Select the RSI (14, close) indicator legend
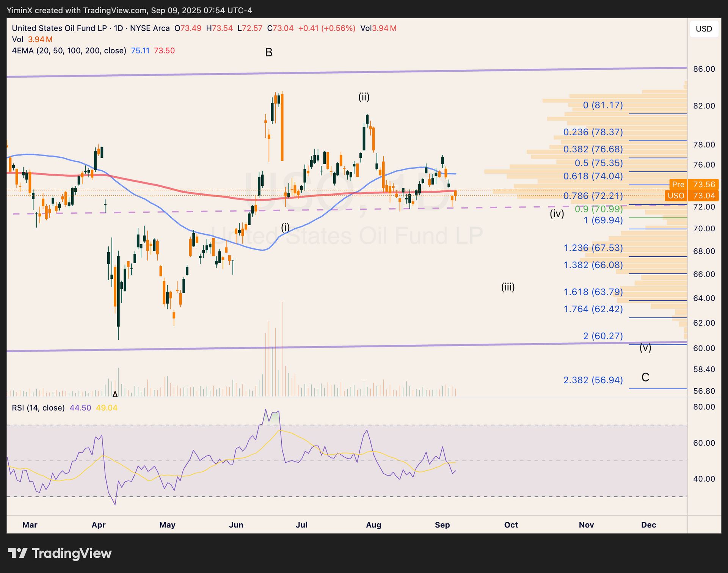This screenshot has width=728, height=573. 38,408
